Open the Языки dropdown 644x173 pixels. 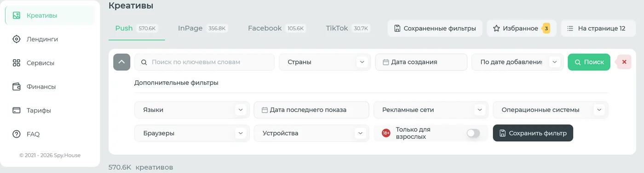192,110
